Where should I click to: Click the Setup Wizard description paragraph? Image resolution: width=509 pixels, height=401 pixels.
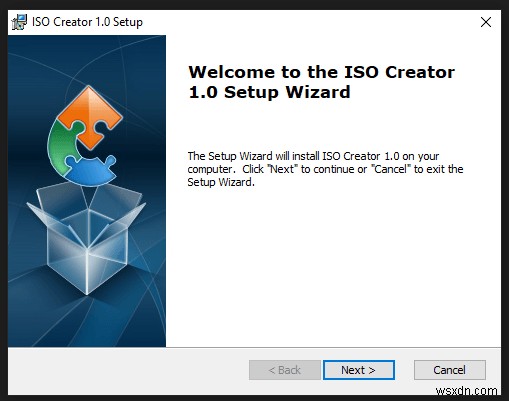click(x=325, y=169)
